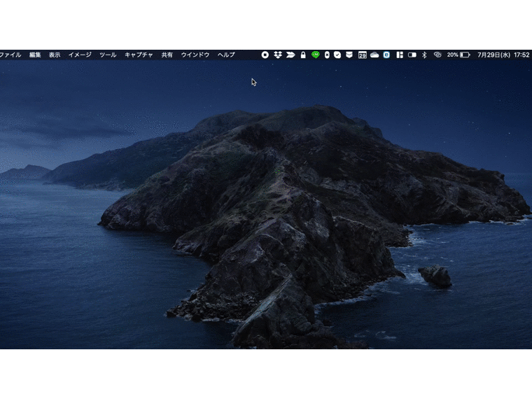Click the double-arrow menu bar icon

point(290,55)
